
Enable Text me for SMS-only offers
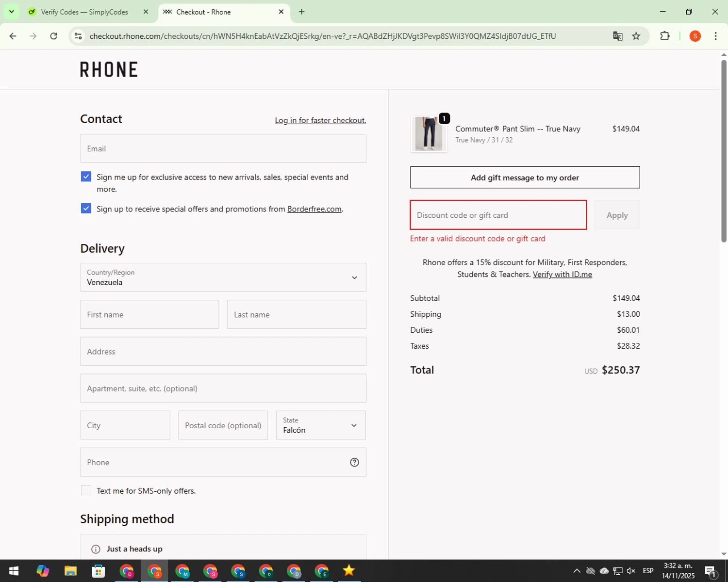86,490
